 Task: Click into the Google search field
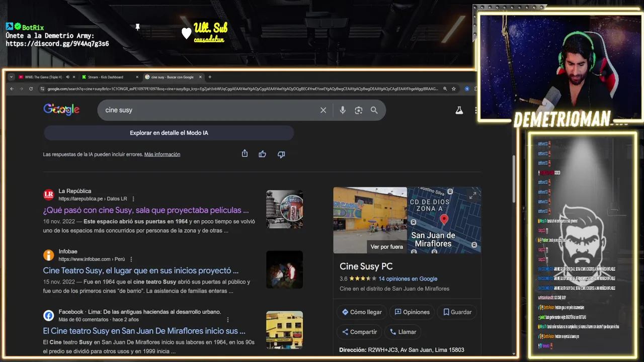pyautogui.click(x=209, y=110)
